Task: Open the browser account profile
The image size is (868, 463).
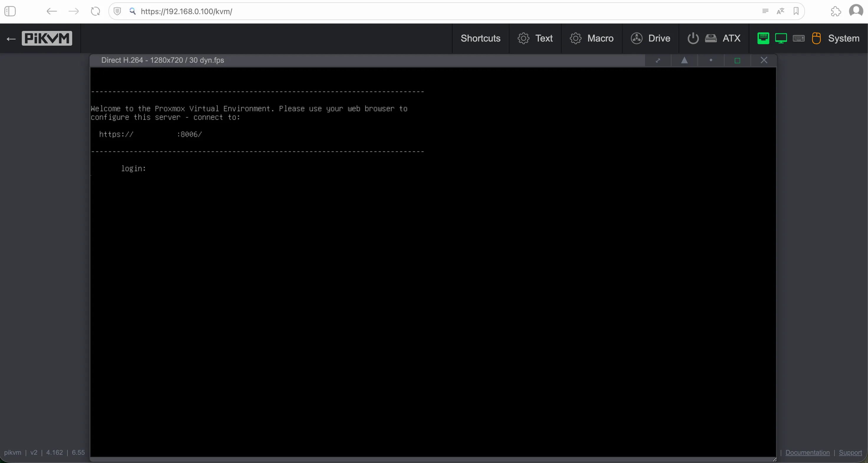Action: pos(856,11)
